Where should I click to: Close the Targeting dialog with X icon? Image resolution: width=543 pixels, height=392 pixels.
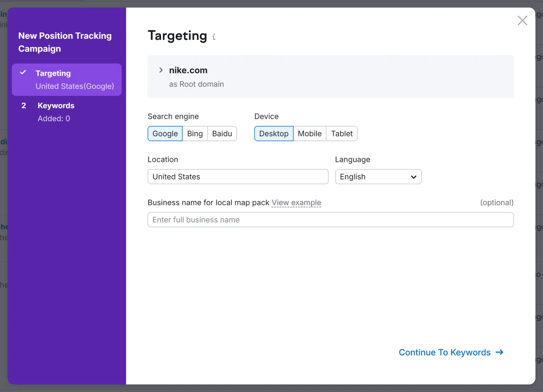click(x=522, y=20)
